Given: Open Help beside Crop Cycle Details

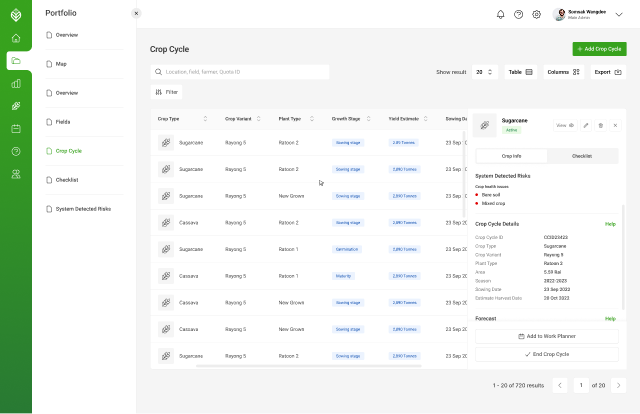Looking at the screenshot, I should point(610,224).
